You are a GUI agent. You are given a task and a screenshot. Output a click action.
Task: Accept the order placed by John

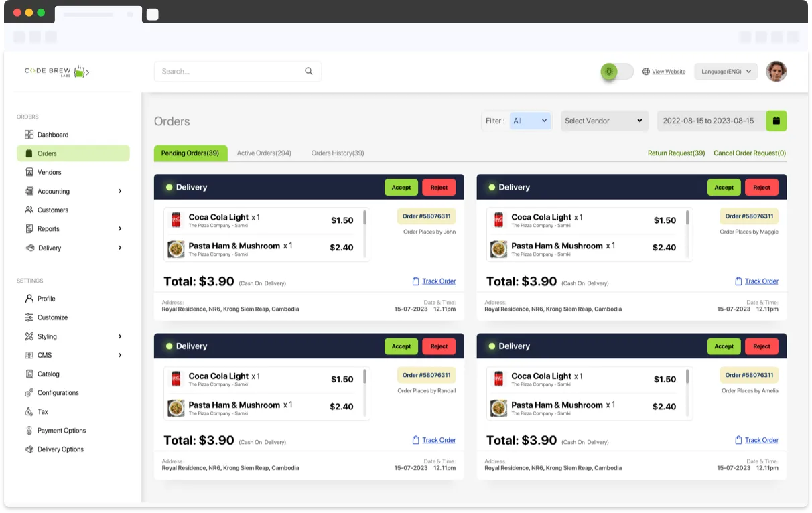pos(401,188)
